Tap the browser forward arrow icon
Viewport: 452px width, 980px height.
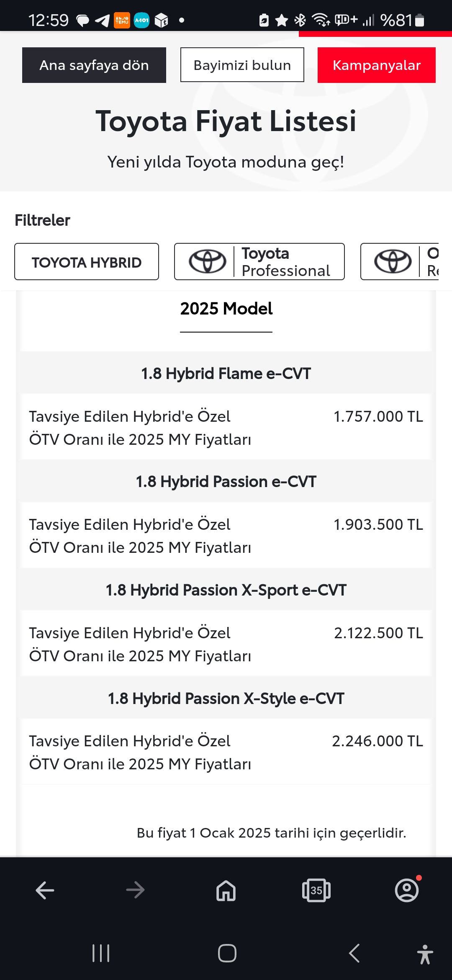coord(135,890)
